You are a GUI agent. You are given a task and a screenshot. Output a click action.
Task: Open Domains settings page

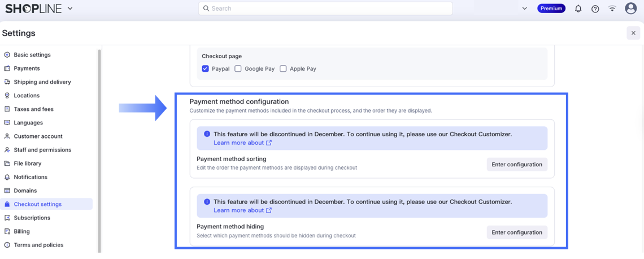(25, 191)
